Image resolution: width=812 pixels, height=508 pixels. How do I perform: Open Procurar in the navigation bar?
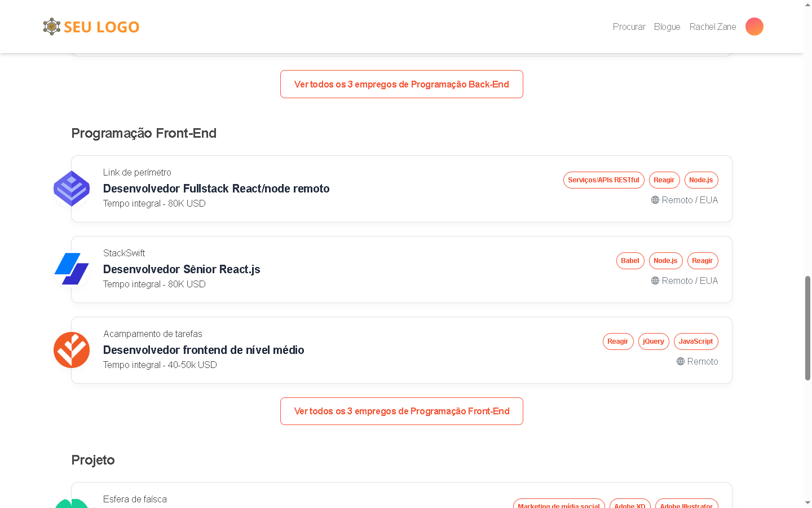click(x=629, y=27)
